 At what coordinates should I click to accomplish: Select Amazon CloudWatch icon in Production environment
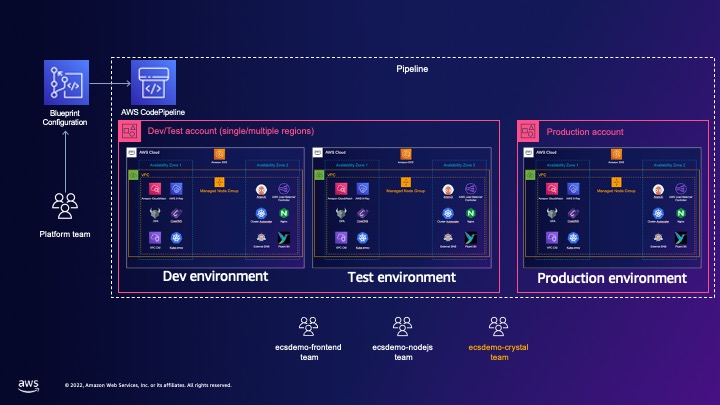coord(552,189)
